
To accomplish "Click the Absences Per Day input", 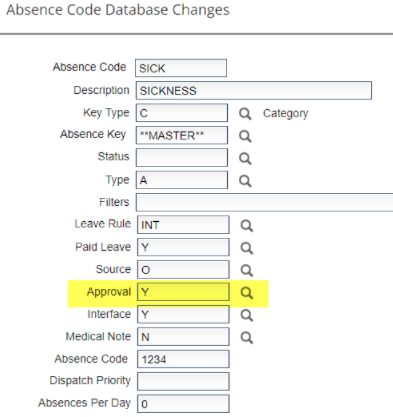I will pos(183,404).
